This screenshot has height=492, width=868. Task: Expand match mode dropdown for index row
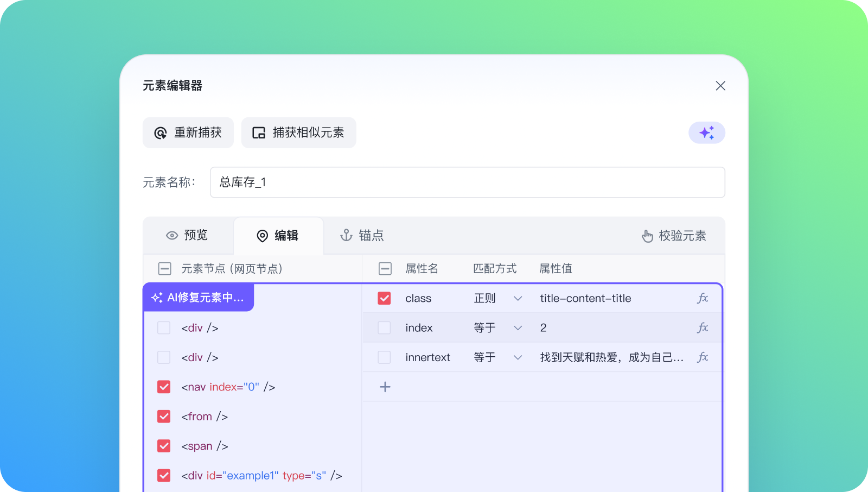(x=518, y=327)
